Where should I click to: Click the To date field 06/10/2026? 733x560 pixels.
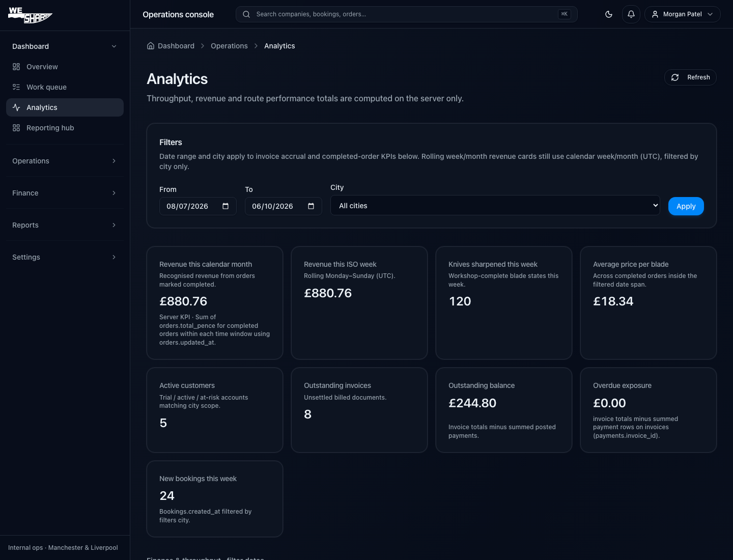point(284,206)
